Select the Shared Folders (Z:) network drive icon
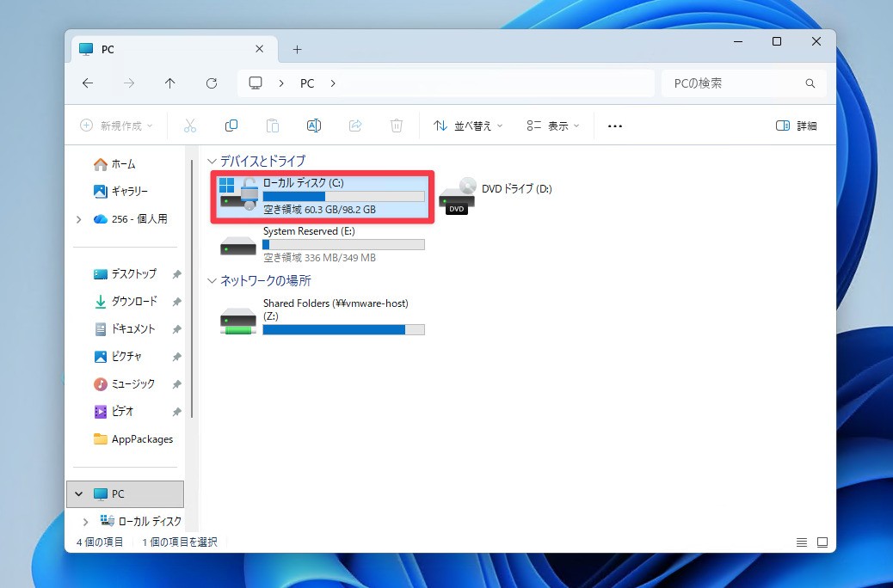Viewport: 893px width, 588px height. pos(238,320)
